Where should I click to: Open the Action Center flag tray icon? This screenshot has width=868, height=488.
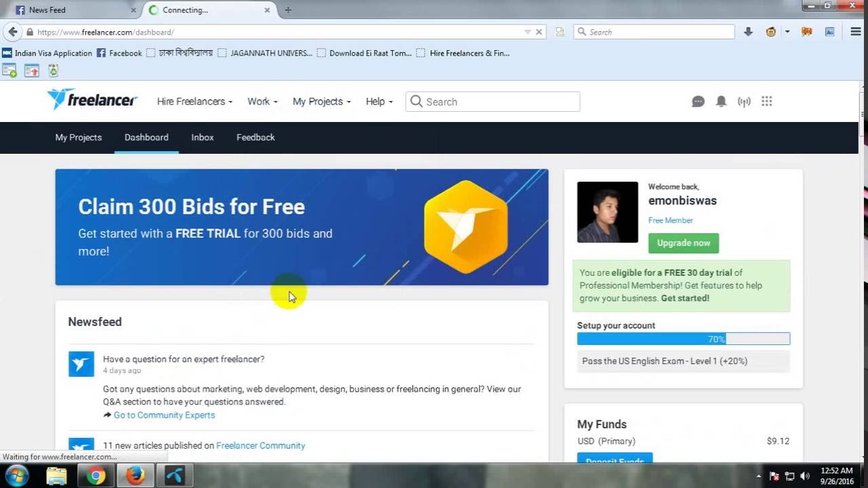[774, 476]
